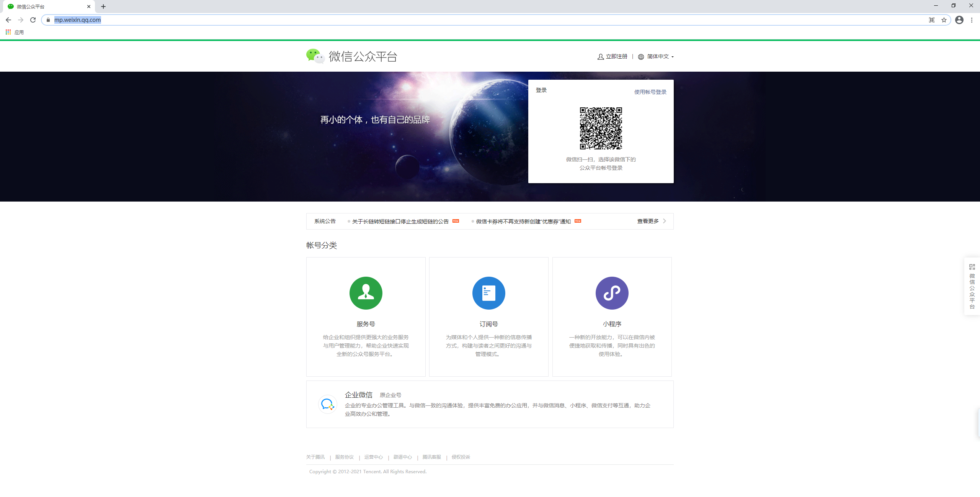
Task: Open Chrome three-dot menu
Action: coord(972,20)
